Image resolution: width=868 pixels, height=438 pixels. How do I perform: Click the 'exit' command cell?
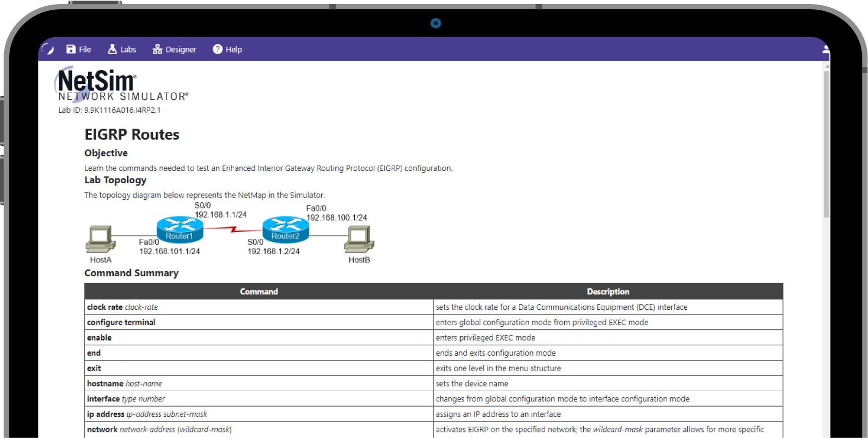point(259,368)
